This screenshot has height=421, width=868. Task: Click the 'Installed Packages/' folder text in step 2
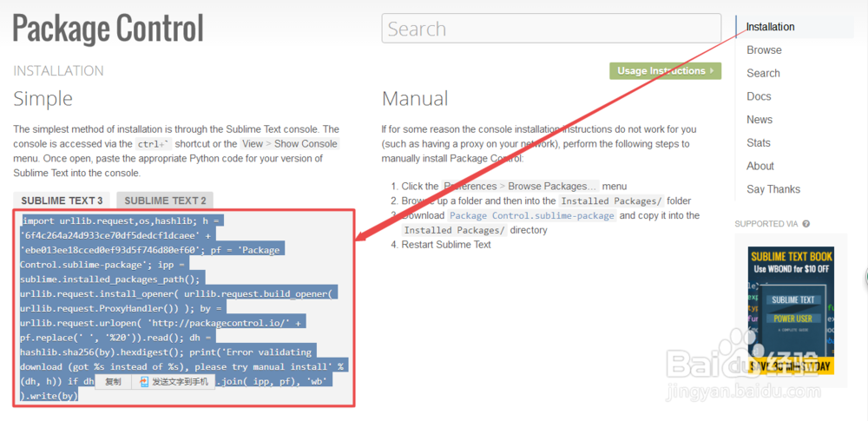(610, 201)
